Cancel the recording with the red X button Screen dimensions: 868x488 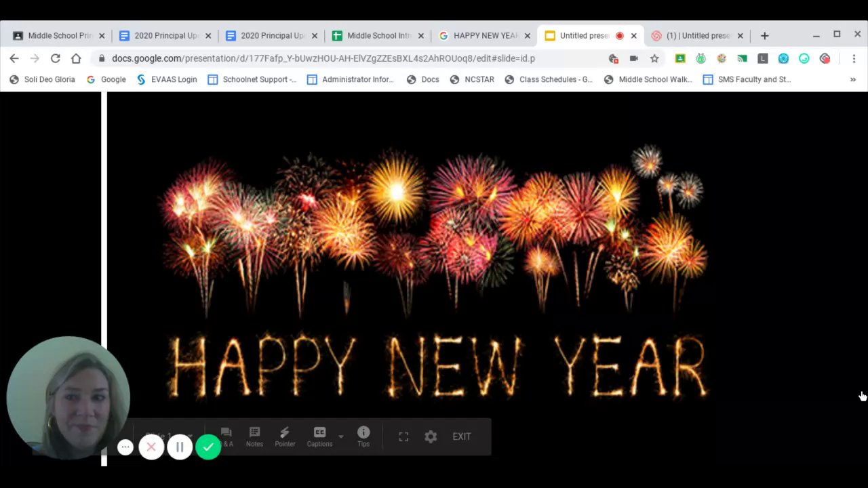[151, 447]
